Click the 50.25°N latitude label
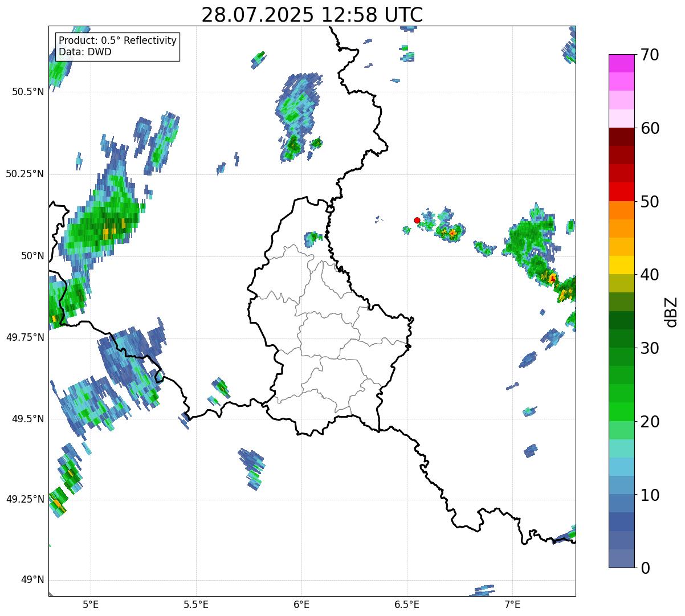 [25, 174]
